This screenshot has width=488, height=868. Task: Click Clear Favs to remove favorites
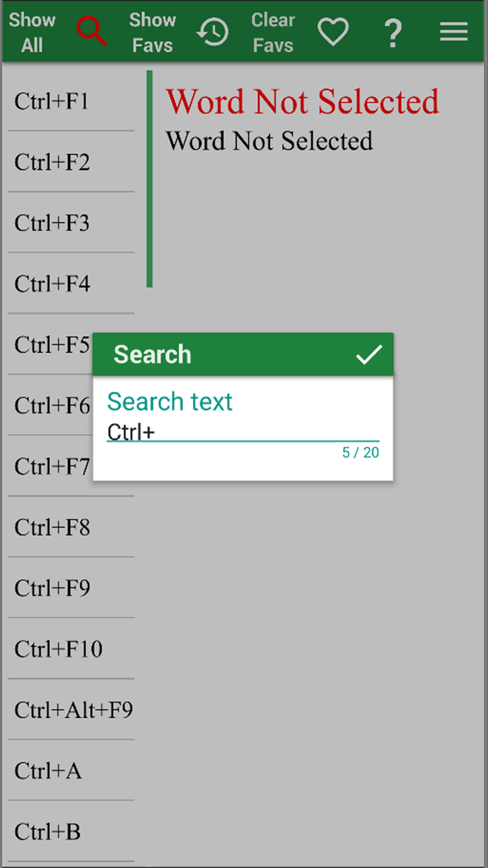(x=273, y=32)
